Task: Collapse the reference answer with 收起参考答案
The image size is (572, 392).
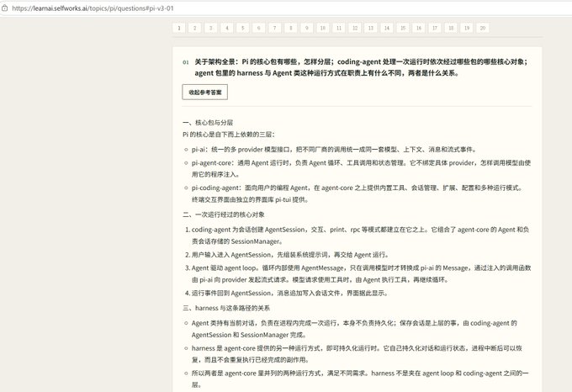Action: click(x=205, y=93)
